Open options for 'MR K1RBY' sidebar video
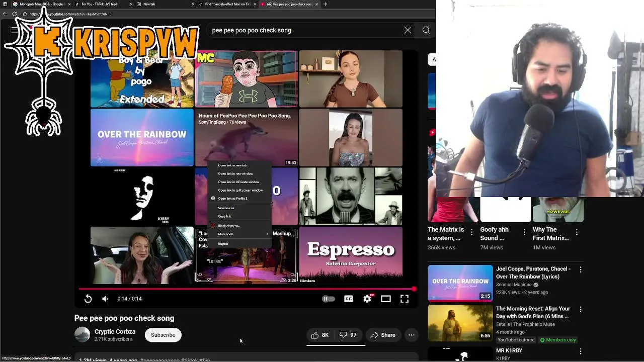Image resolution: width=644 pixels, height=362 pixels. [x=581, y=351]
